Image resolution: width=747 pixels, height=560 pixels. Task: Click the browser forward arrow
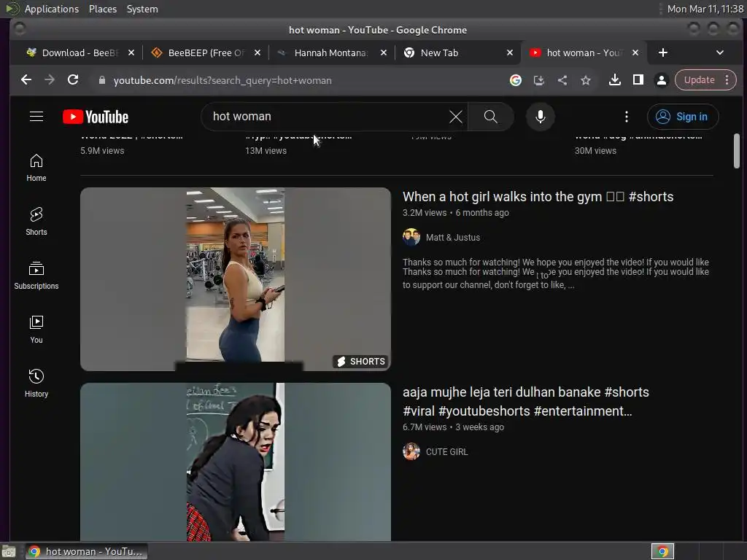pyautogui.click(x=50, y=80)
